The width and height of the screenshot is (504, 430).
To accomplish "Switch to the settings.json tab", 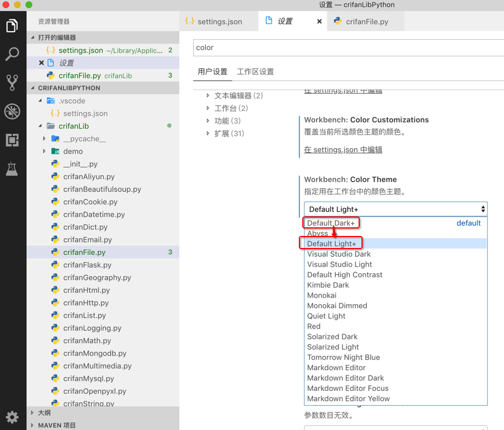I will [219, 21].
